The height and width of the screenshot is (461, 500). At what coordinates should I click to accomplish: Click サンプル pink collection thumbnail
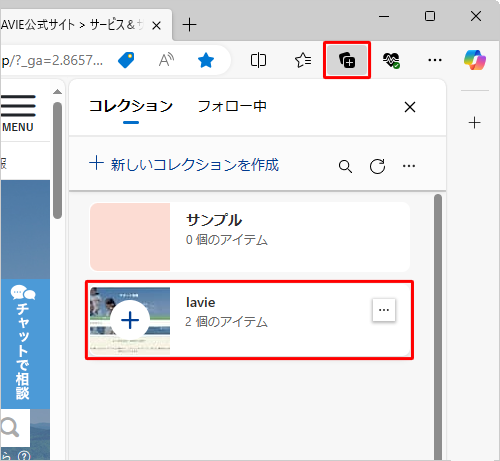pyautogui.click(x=130, y=237)
